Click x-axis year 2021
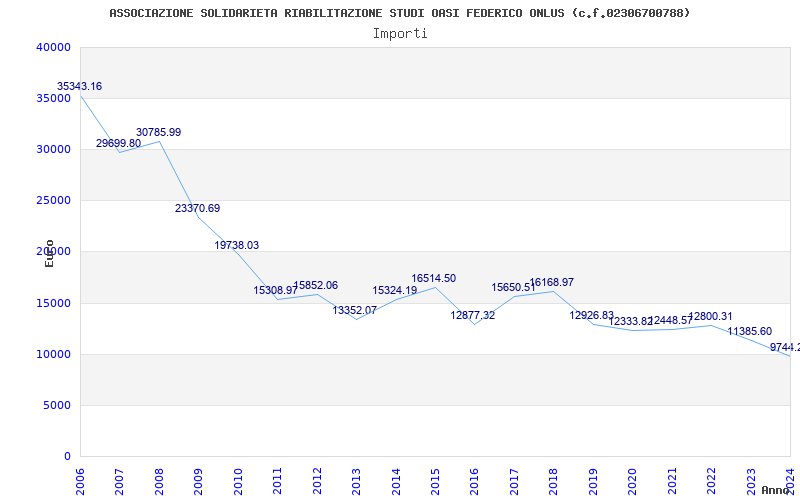Viewport: 800px width, 500px height. (672, 481)
